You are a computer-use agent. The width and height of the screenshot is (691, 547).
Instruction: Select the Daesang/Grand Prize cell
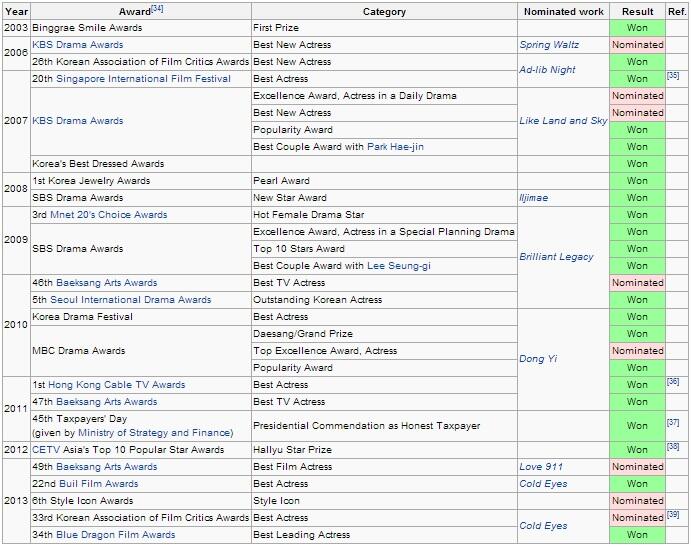(384, 334)
